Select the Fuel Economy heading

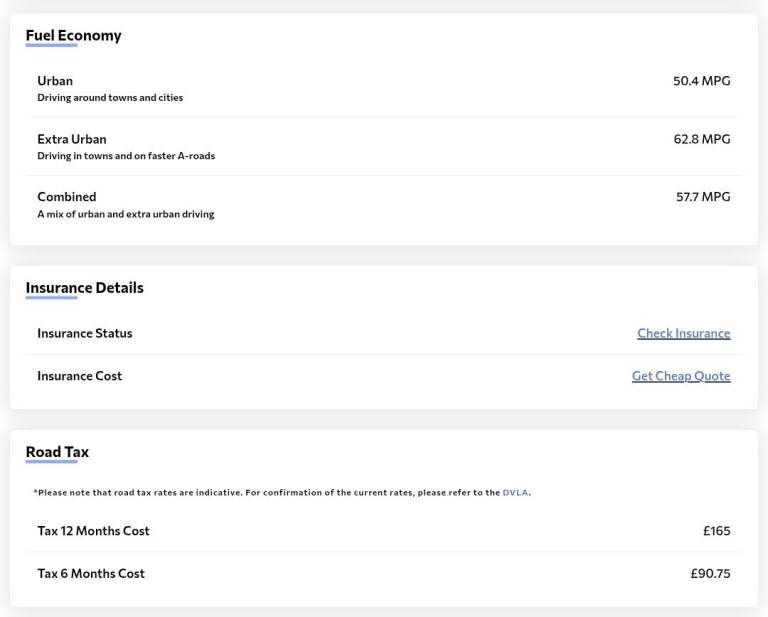(73, 36)
